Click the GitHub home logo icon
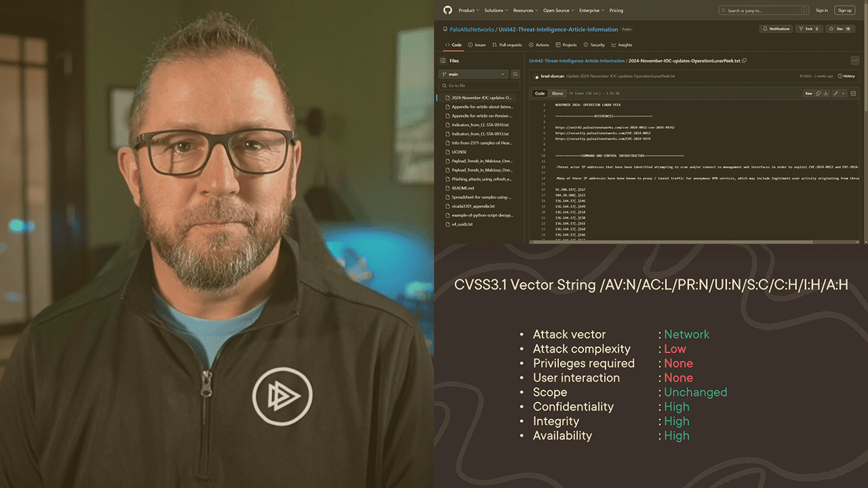This screenshot has height=488, width=868. (x=447, y=10)
